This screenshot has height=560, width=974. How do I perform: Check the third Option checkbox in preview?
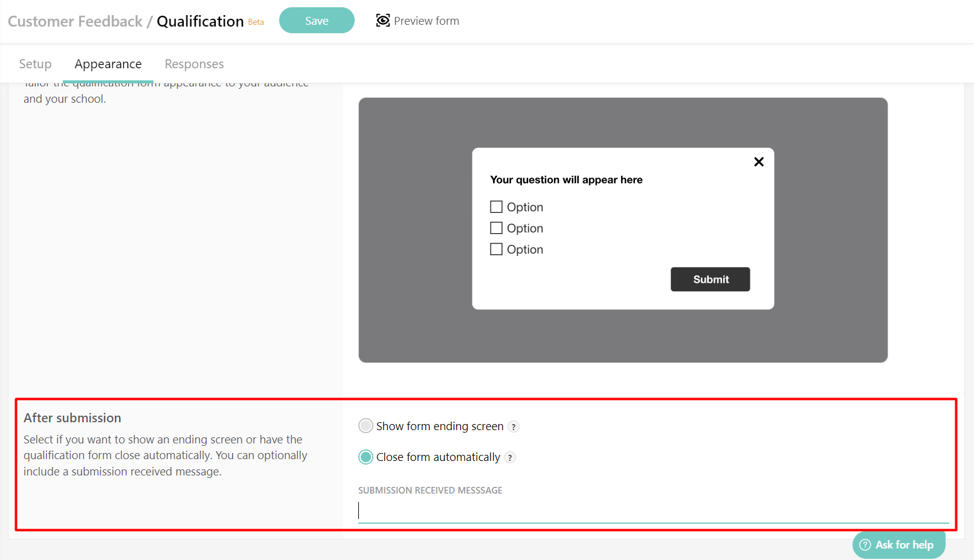[x=496, y=249]
